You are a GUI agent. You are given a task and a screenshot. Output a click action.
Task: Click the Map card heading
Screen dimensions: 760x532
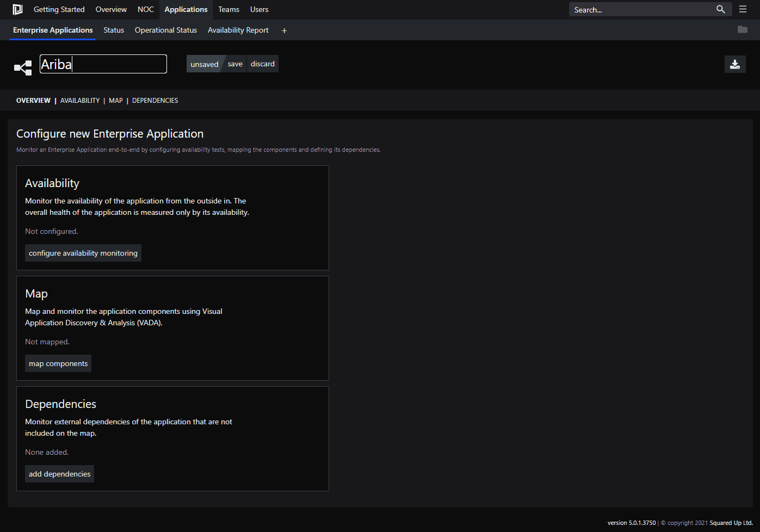click(36, 294)
